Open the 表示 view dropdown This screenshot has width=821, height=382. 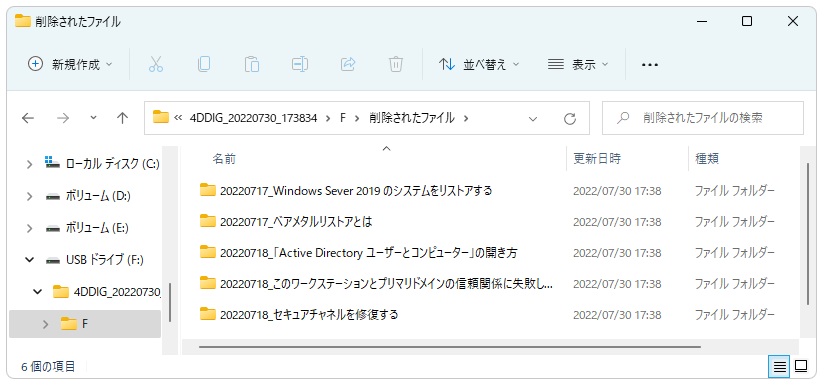578,64
